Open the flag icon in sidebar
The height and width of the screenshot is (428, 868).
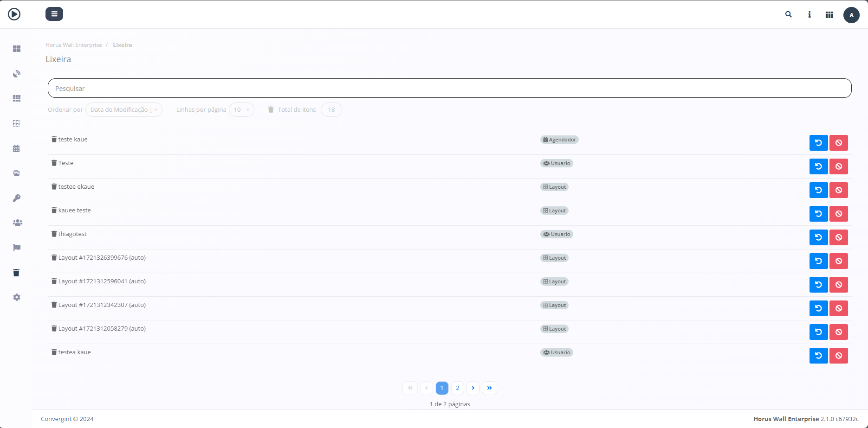pos(17,248)
